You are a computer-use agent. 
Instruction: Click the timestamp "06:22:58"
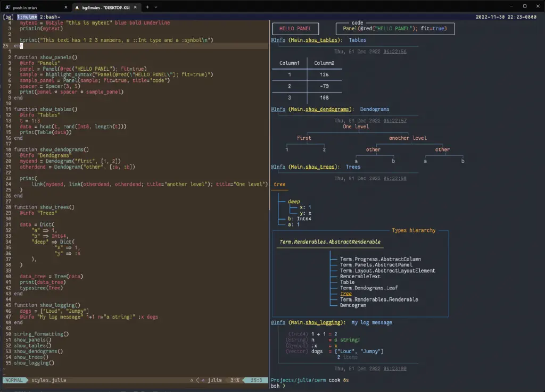[x=395, y=179]
